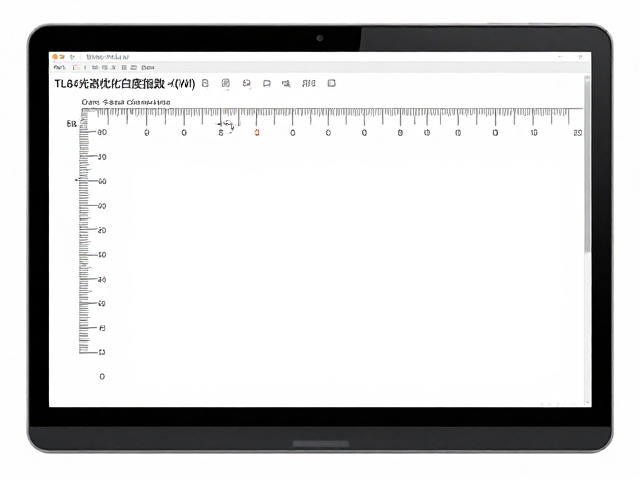This screenshot has height=480, width=640.
Task: Click the underlined document icon in heading toolbar
Action: [x=225, y=84]
